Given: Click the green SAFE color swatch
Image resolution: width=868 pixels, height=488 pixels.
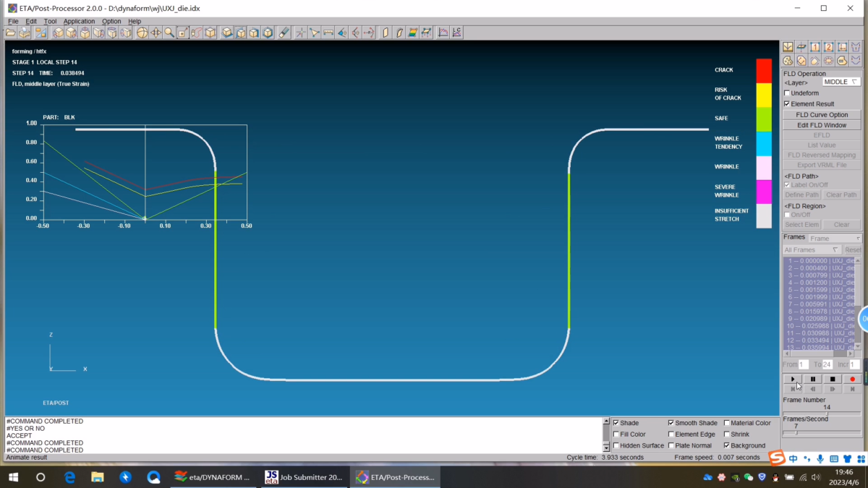Looking at the screenshot, I should point(764,119).
